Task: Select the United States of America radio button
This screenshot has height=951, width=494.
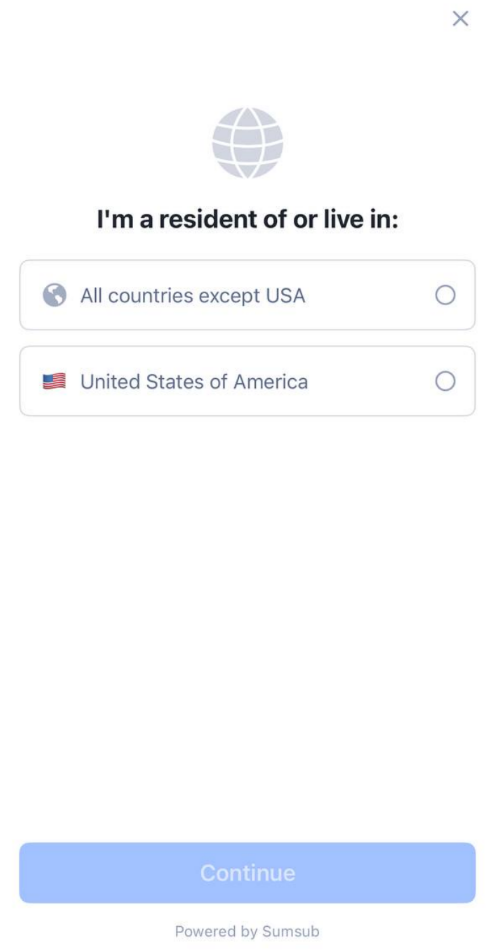Action: (x=446, y=381)
